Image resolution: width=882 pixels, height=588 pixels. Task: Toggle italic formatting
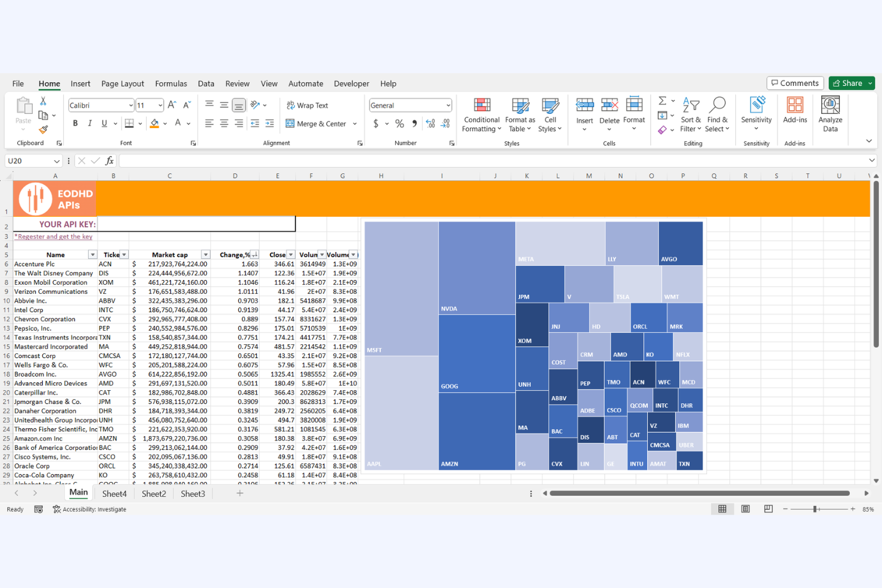coord(89,123)
